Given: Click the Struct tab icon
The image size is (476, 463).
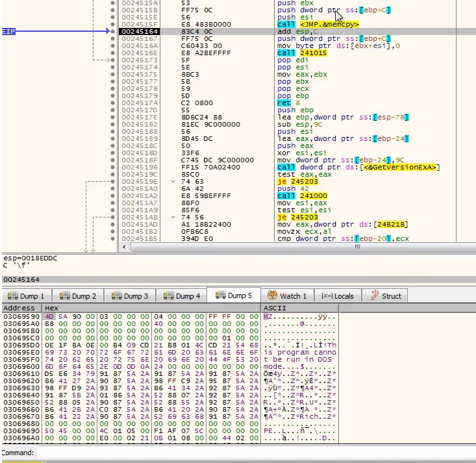Looking at the screenshot, I should tap(374, 296).
